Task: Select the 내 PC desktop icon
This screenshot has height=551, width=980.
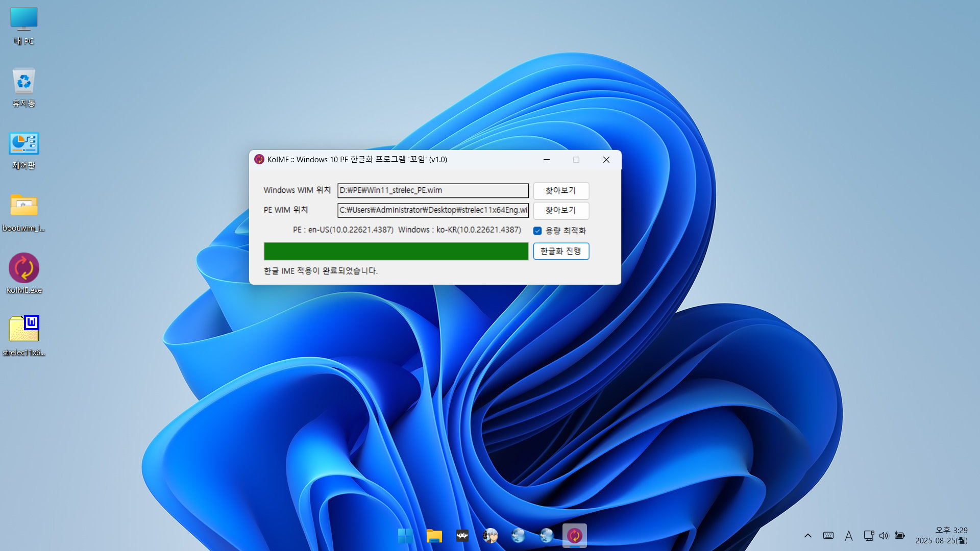Action: click(x=24, y=20)
